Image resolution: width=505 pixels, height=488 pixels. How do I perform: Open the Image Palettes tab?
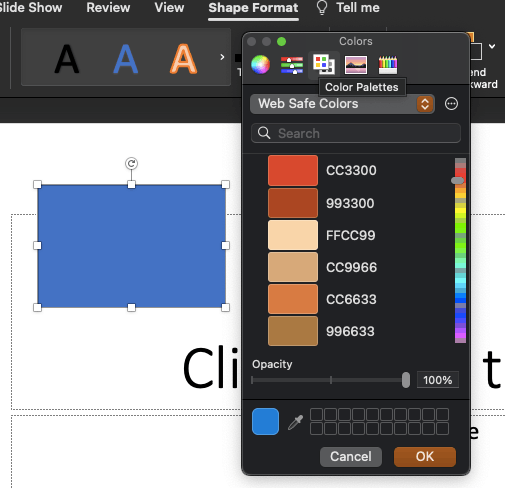point(356,65)
